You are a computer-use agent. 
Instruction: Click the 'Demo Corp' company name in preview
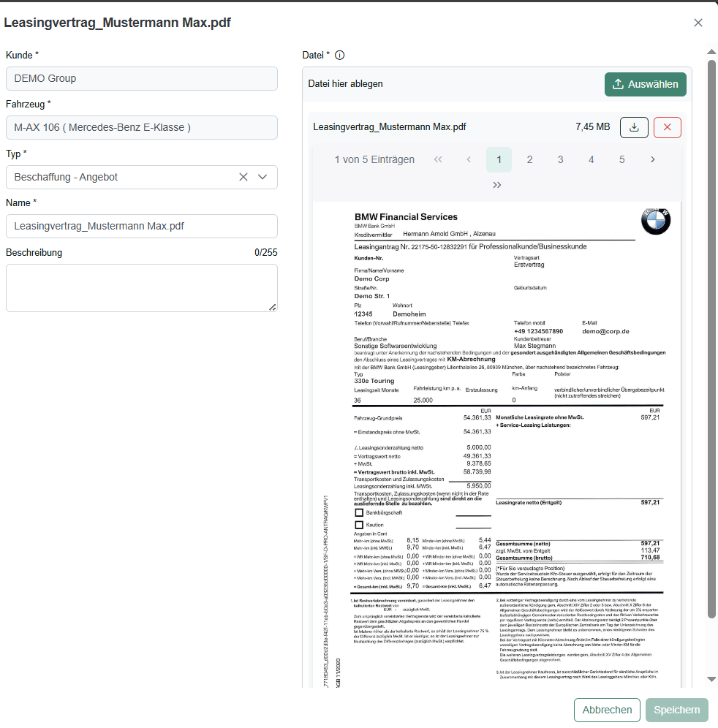pyautogui.click(x=371, y=278)
